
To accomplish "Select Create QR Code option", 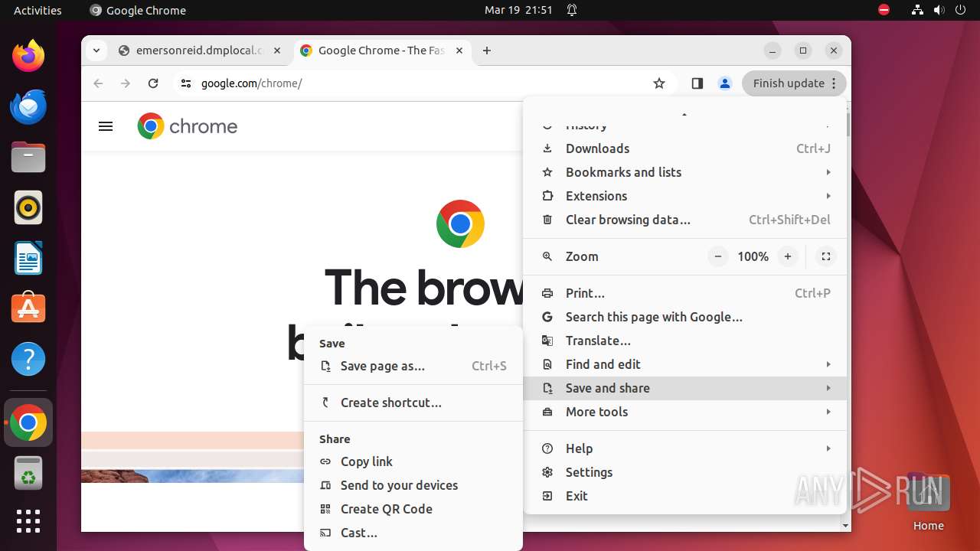I will (413, 509).
